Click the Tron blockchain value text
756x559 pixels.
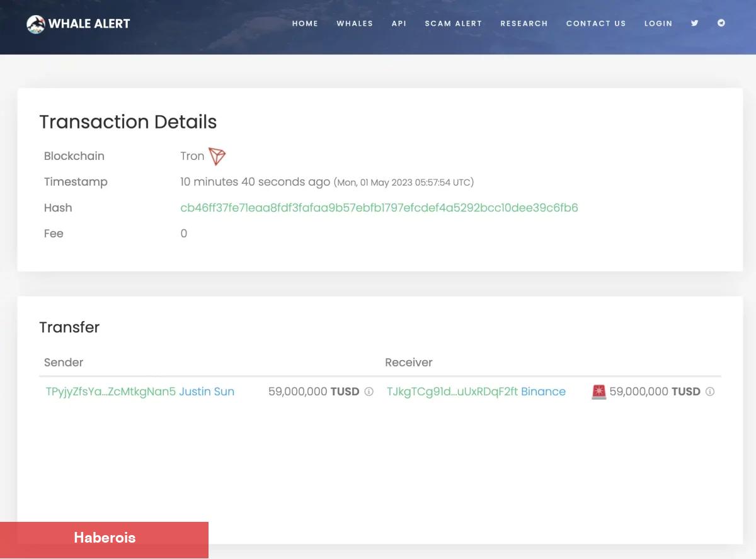click(x=192, y=156)
